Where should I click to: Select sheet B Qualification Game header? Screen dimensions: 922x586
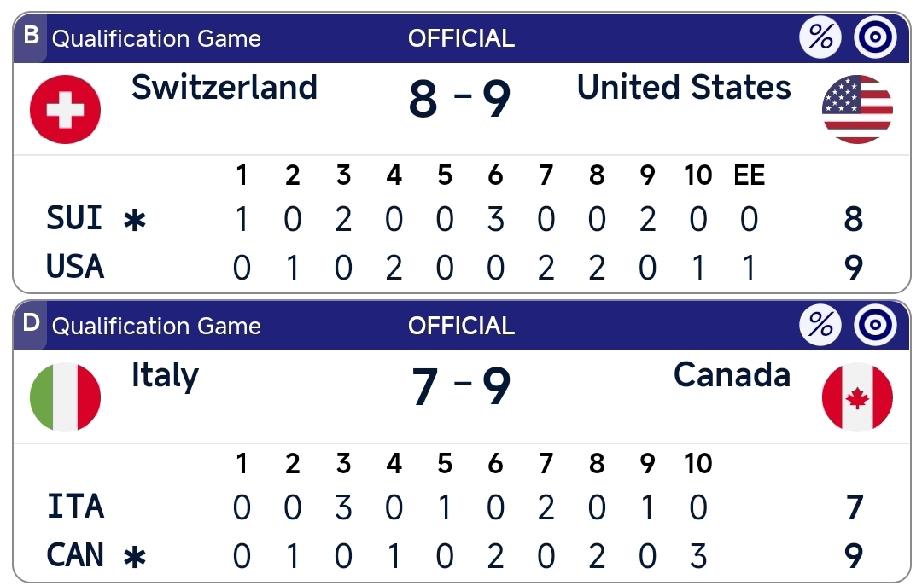click(x=156, y=39)
